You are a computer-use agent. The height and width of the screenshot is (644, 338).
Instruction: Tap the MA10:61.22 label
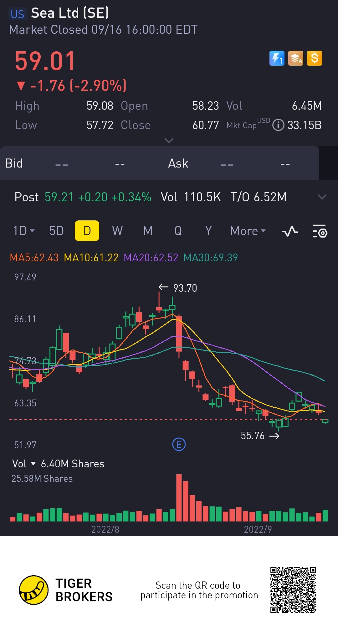(91, 258)
